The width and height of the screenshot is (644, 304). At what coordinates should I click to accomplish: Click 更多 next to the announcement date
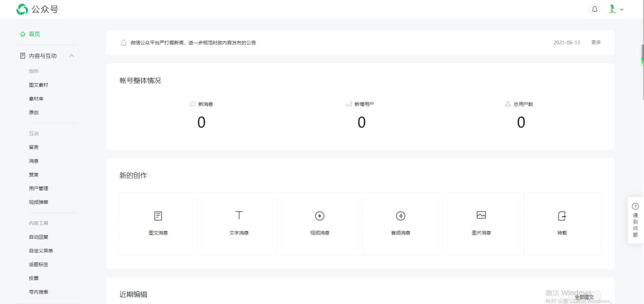tap(596, 42)
